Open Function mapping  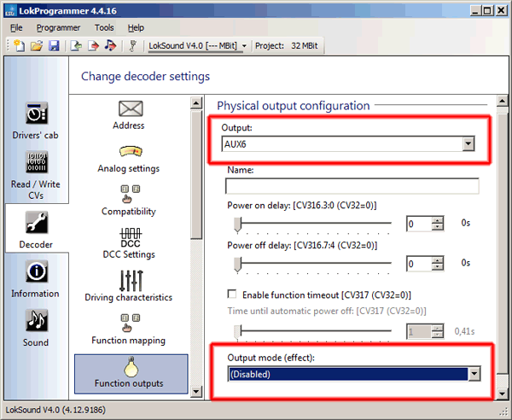point(129,330)
